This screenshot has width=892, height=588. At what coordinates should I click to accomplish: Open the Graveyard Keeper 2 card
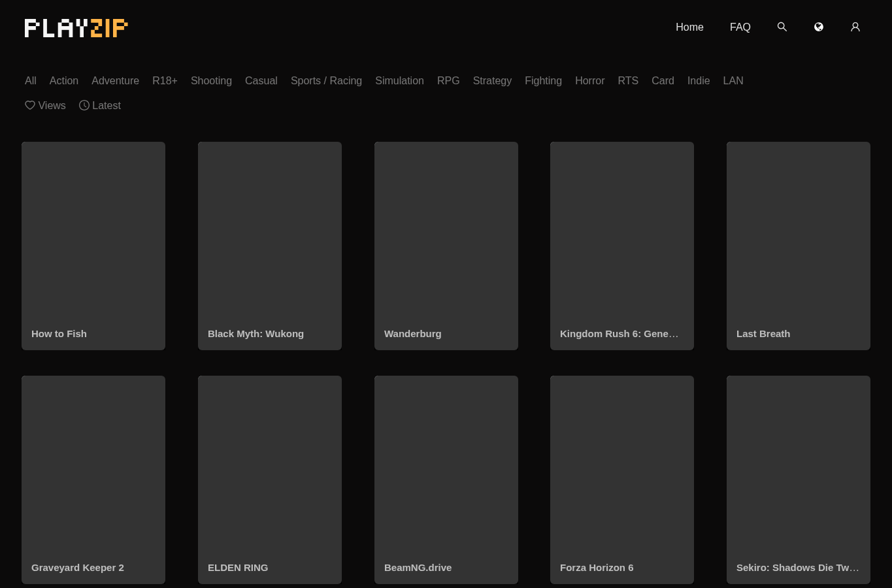pos(93,480)
